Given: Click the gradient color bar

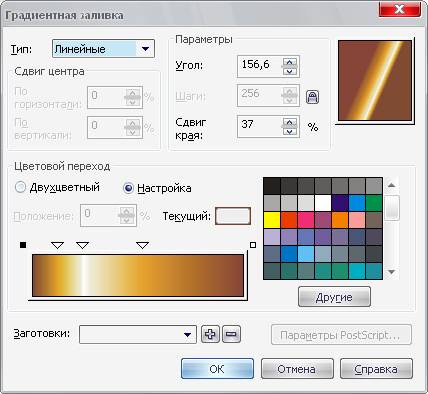Looking at the screenshot, I should pyautogui.click(x=138, y=275).
